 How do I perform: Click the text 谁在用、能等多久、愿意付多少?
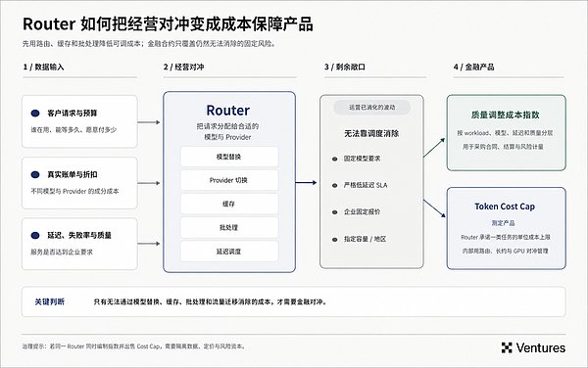click(x=73, y=130)
